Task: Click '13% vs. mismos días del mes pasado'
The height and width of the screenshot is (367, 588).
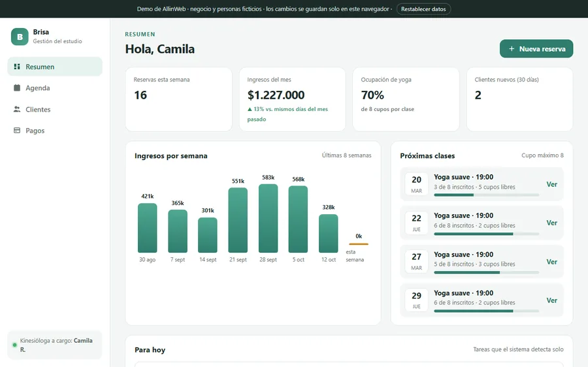Action: (x=287, y=114)
